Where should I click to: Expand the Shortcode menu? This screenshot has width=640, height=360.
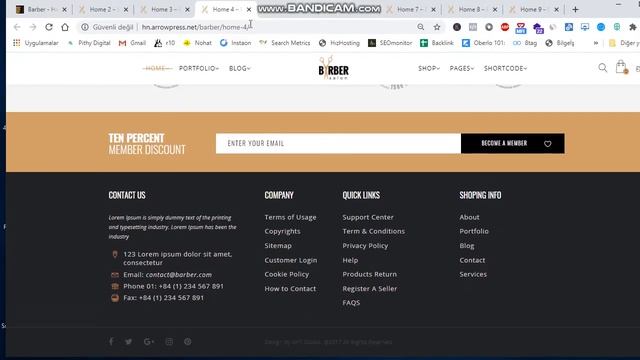pos(505,69)
